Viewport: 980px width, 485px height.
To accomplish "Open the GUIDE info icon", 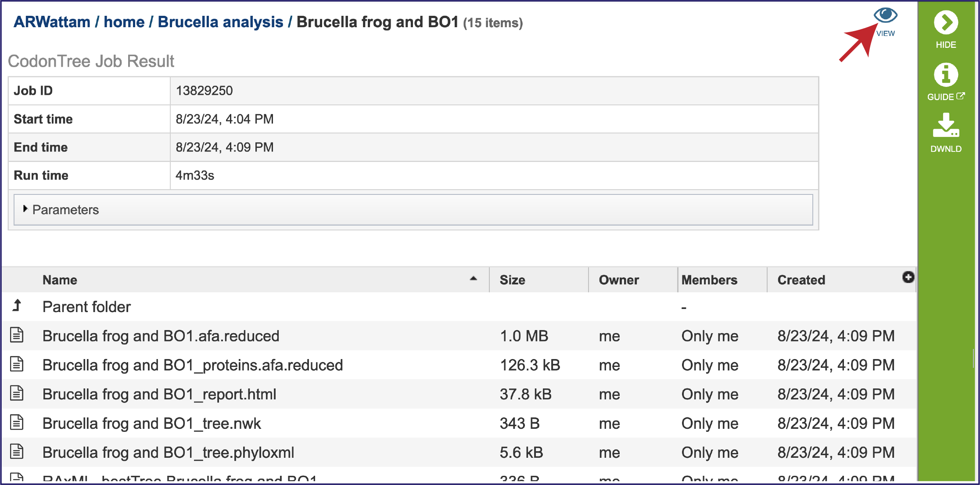I will 946,75.
